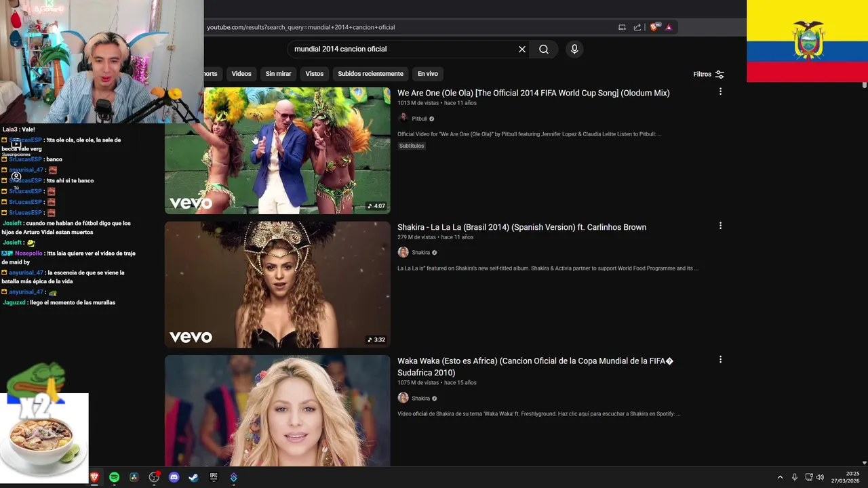Click the Subtítulos badge under We Are One
Viewport: 868px width, 488px height.
(x=412, y=146)
